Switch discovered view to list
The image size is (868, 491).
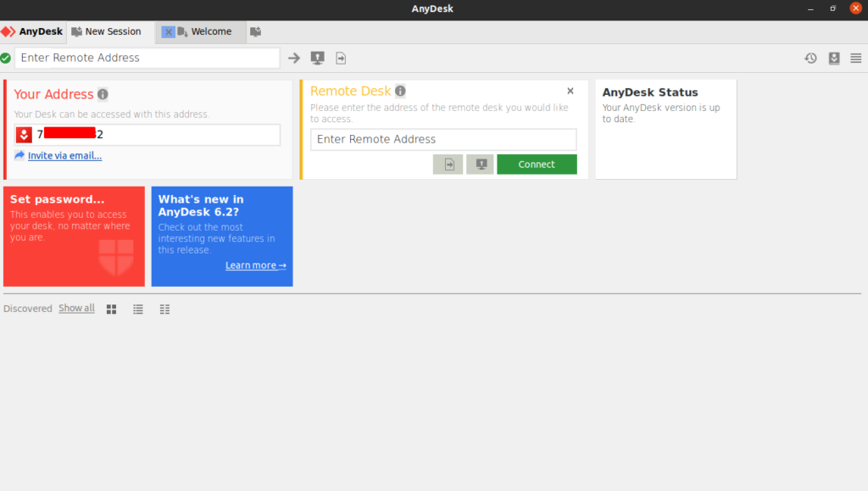pyautogui.click(x=138, y=309)
